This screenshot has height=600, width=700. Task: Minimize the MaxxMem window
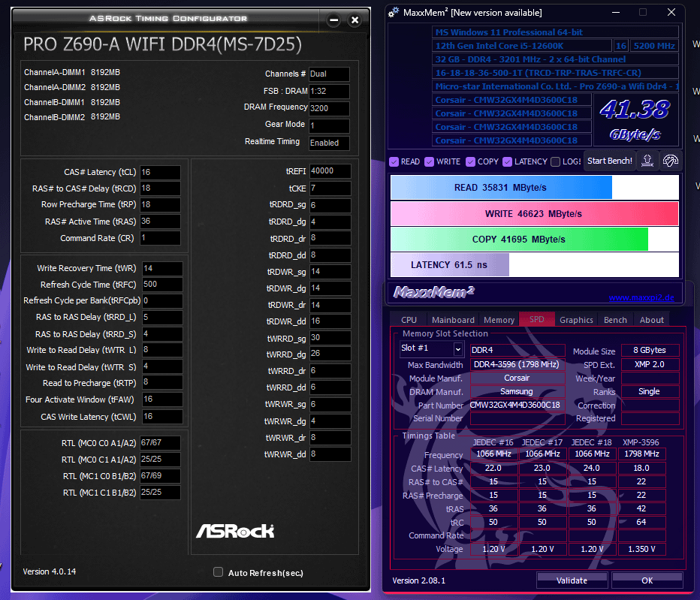point(616,13)
